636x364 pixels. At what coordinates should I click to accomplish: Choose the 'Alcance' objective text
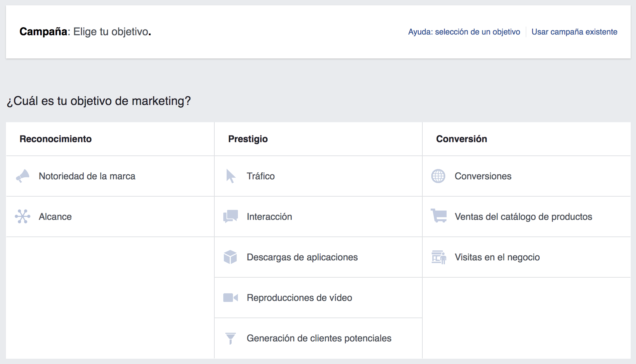click(x=55, y=217)
